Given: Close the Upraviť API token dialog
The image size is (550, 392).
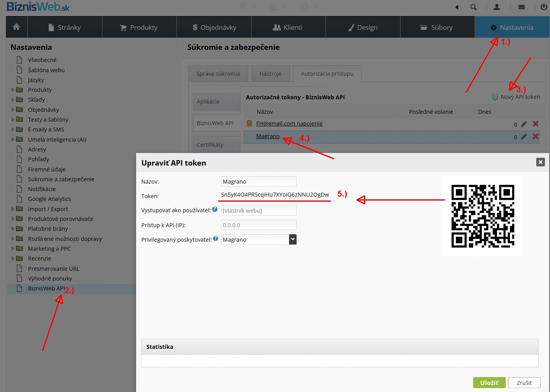Looking at the screenshot, I should click(x=541, y=162).
